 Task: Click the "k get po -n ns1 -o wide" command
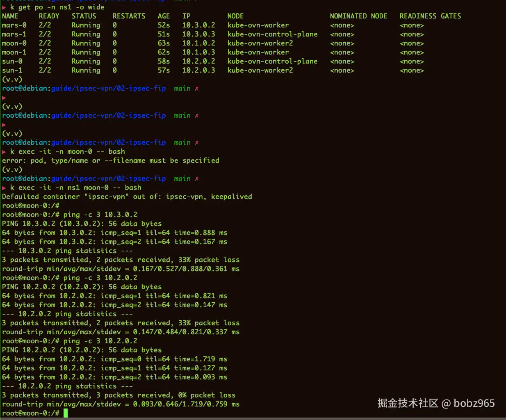(57, 7)
